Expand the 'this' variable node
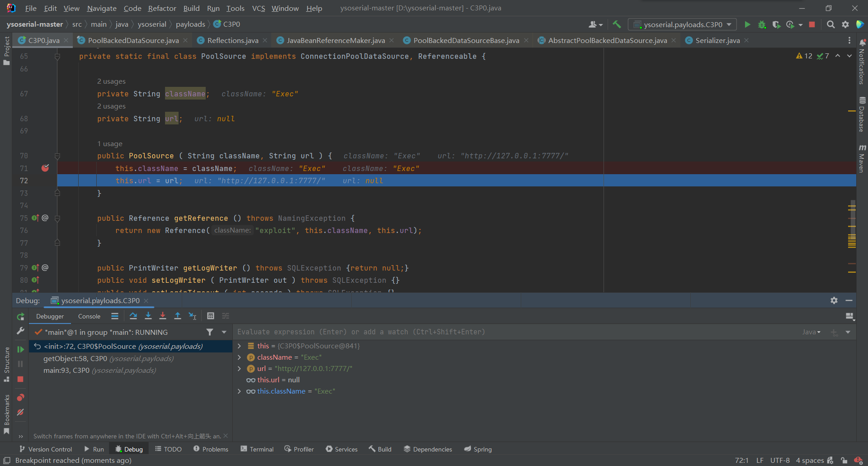Screen dimensions: 868x466 (240, 346)
